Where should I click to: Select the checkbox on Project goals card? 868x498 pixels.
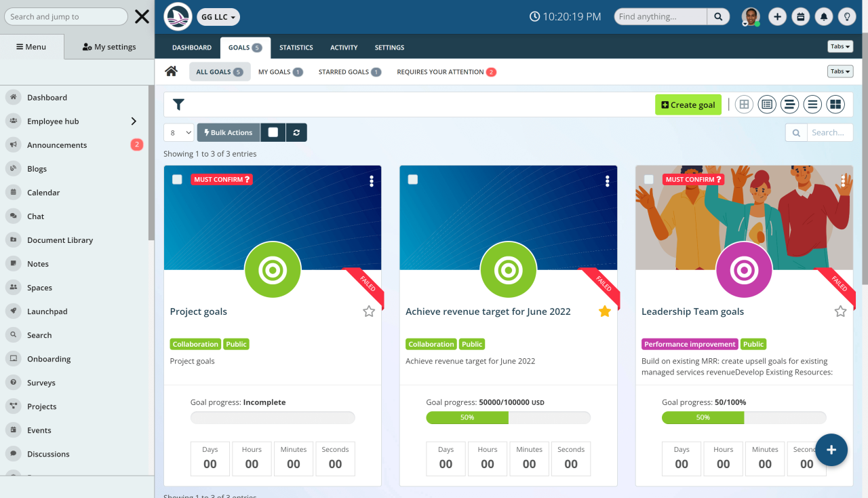[177, 179]
